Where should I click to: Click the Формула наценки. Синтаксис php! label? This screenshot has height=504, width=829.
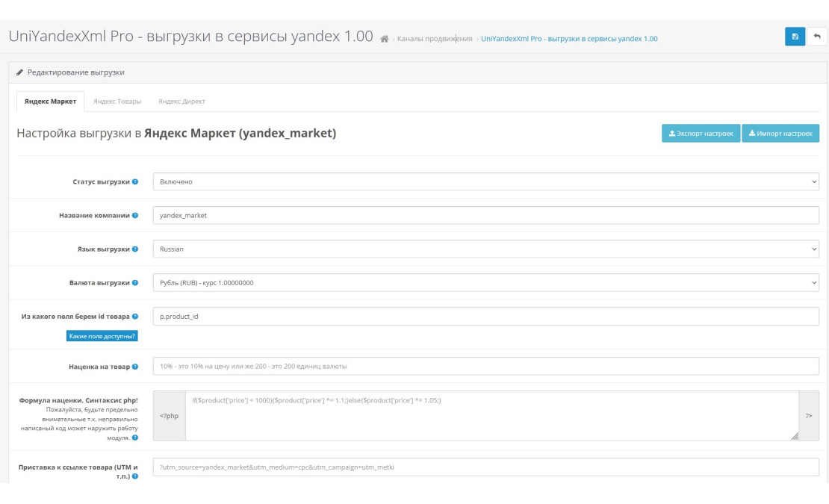[x=78, y=400]
